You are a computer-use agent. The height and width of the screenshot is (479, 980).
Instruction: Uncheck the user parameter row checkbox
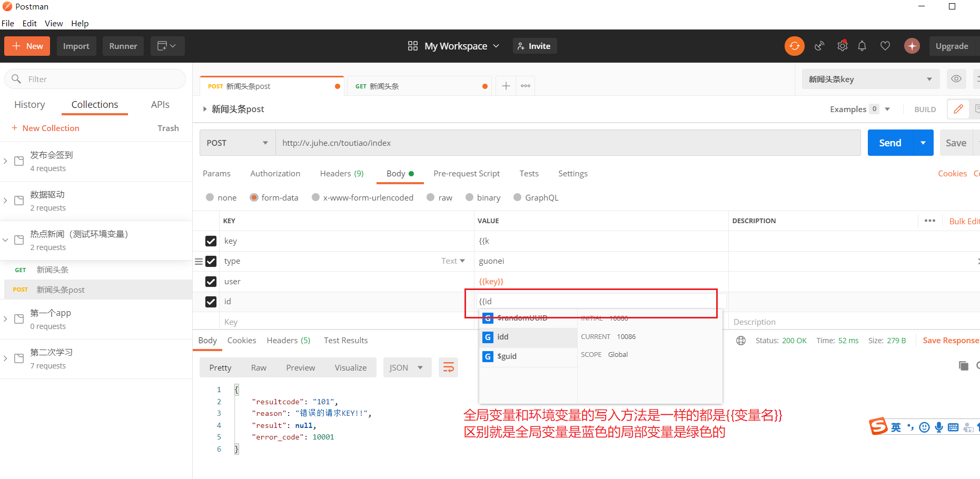(x=211, y=282)
